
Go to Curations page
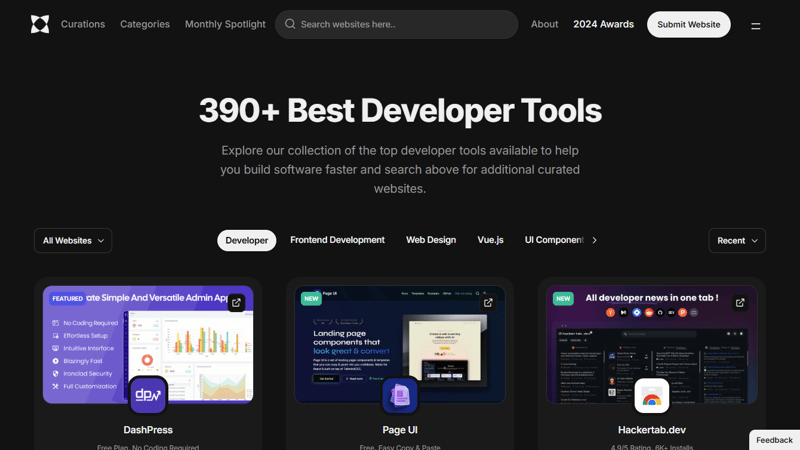pos(83,24)
